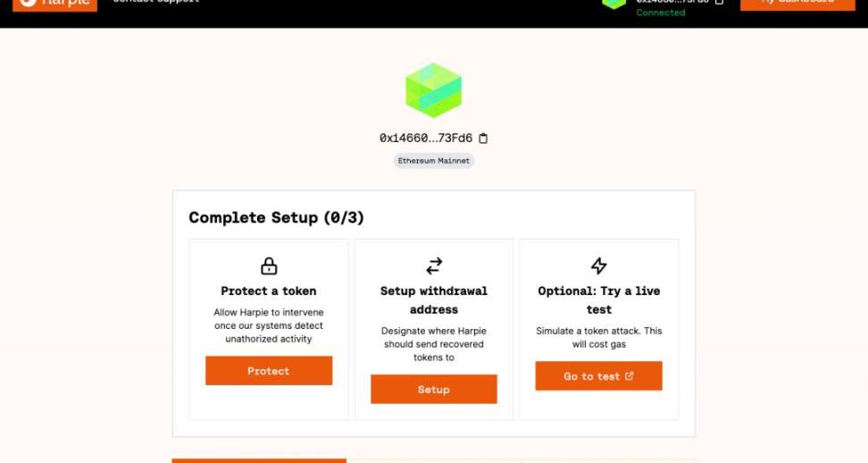868x463 pixels.
Task: Open the Contact Support link
Action: tap(156, 3)
